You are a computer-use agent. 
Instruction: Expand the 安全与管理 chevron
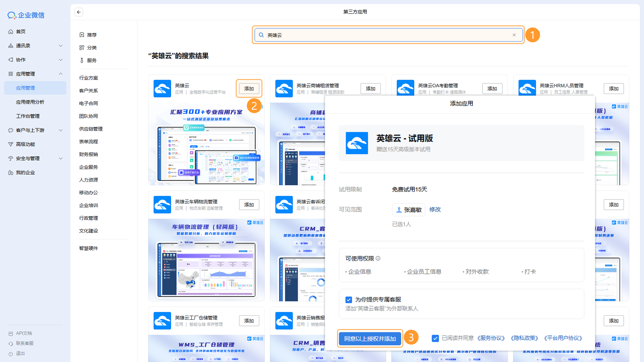tap(61, 158)
